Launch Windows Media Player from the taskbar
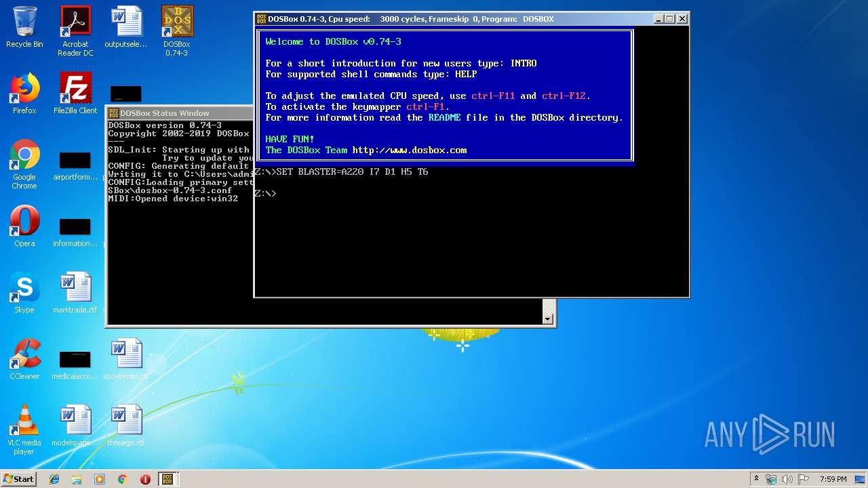 100,479
